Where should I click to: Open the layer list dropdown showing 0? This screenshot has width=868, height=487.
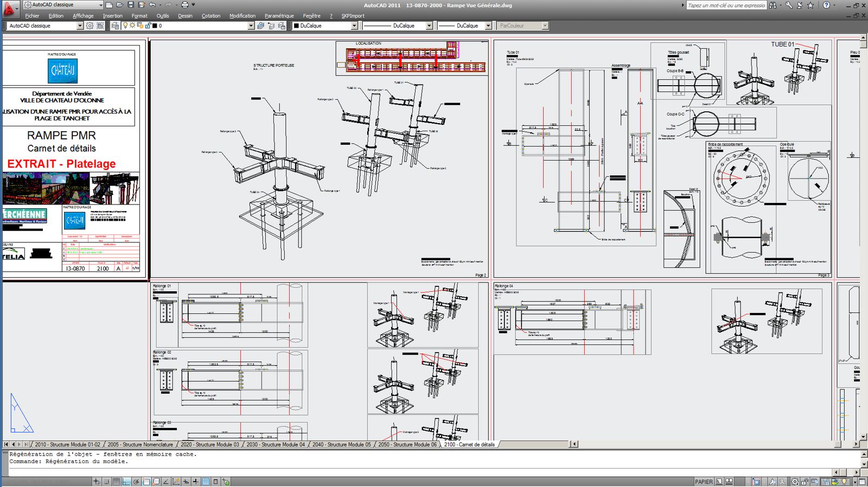tap(251, 25)
